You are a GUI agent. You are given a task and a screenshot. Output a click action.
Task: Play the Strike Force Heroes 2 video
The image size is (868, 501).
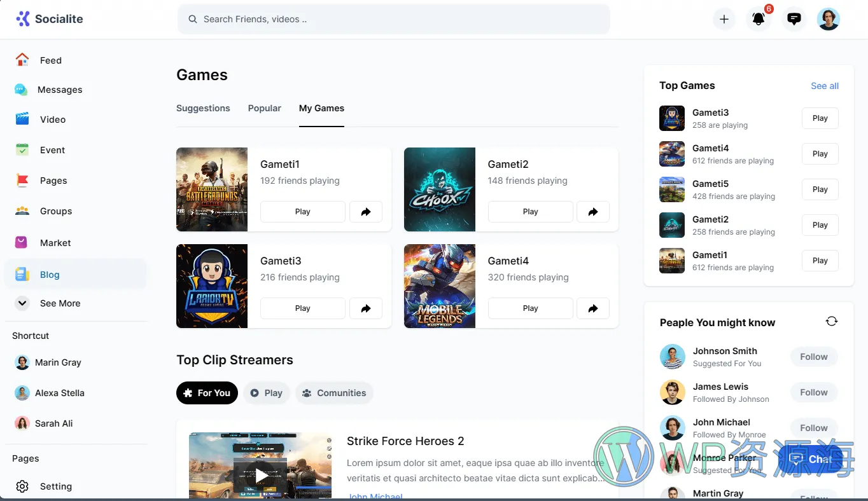261,474
